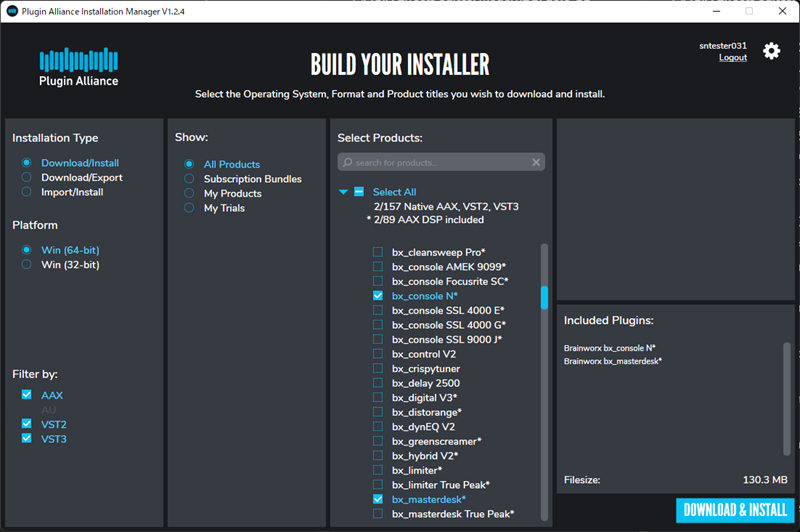
Task: Check bx_console SSL 4000 G
Action: (x=378, y=324)
